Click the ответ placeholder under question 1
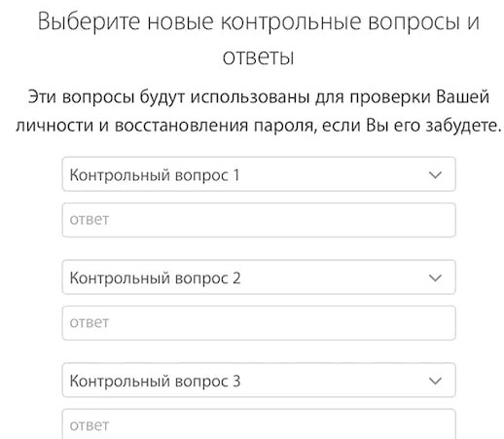The width and height of the screenshot is (504, 439). tap(90, 220)
